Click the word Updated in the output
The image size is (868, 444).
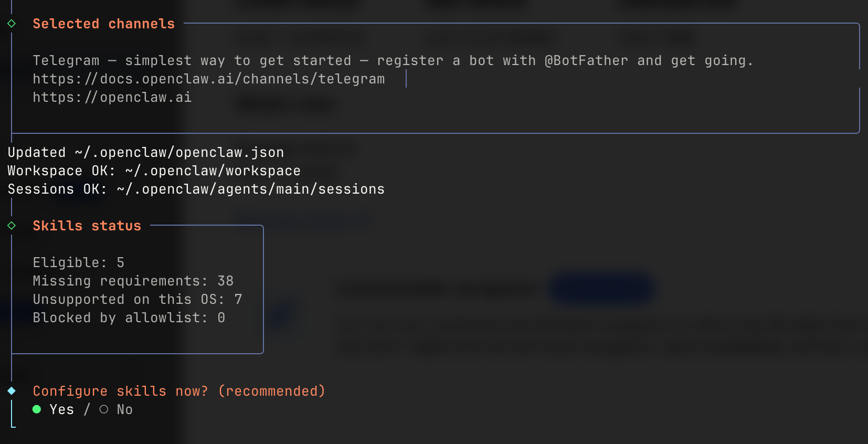click(x=36, y=152)
